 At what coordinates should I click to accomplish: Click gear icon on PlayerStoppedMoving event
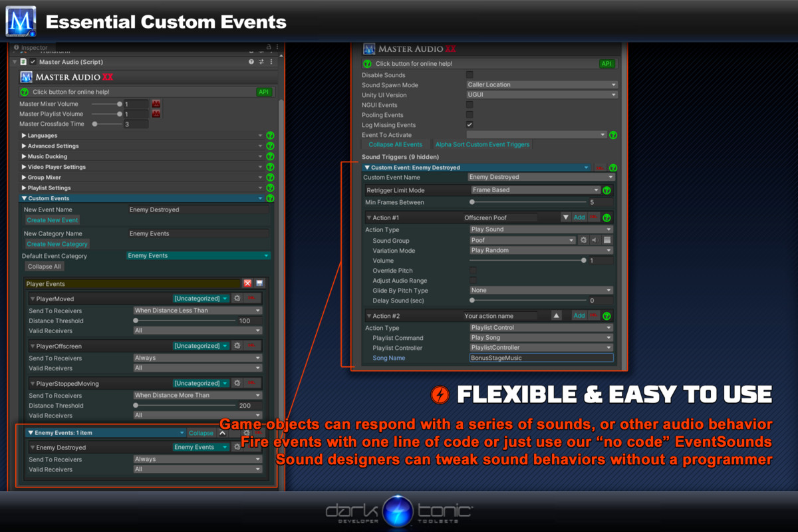[x=237, y=384]
